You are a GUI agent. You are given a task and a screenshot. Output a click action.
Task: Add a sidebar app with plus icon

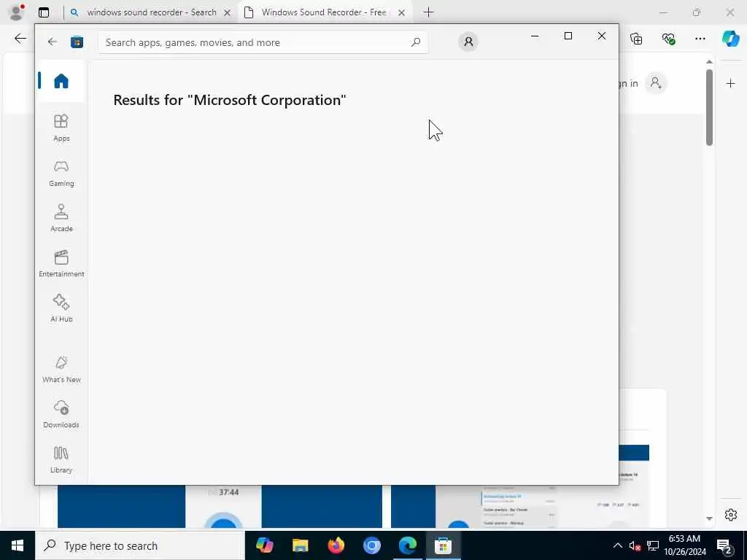(731, 84)
